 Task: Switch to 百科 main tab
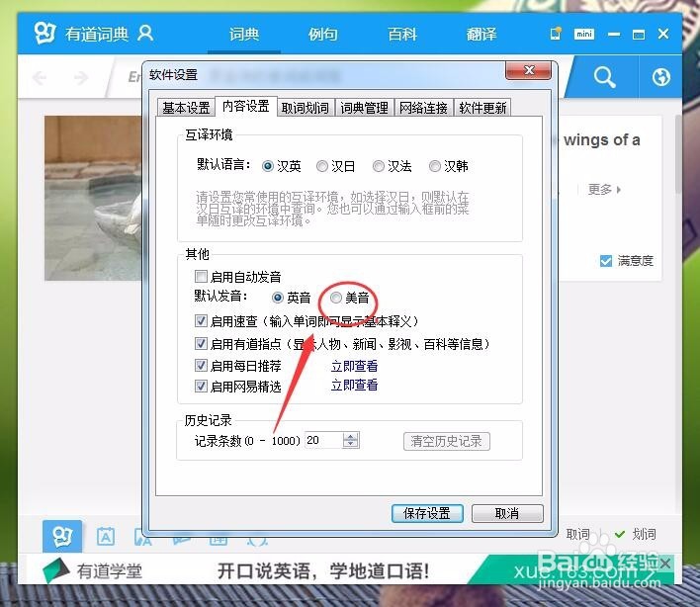coord(402,35)
